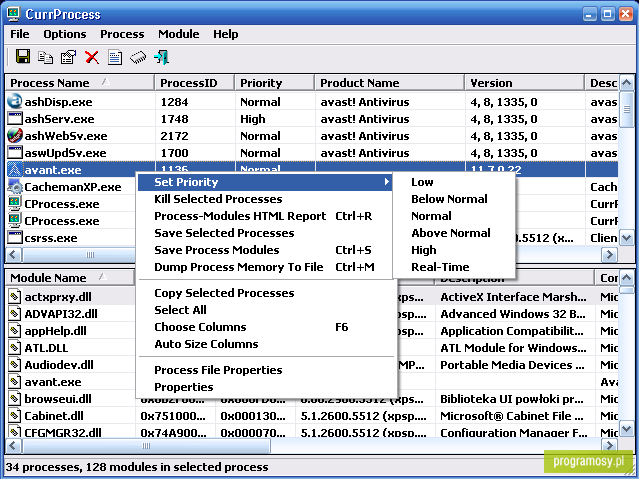Select Save Process Modules menu entry
Viewport: 639px width, 479px height.
tap(265, 250)
